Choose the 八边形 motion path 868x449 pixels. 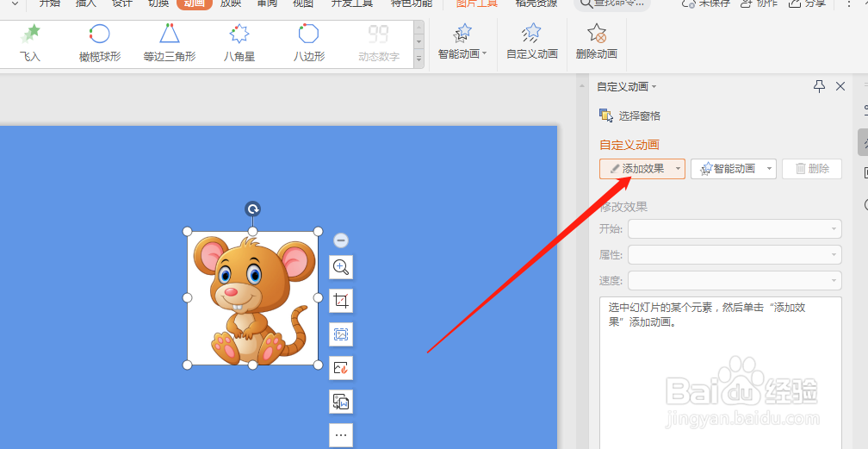point(309,43)
